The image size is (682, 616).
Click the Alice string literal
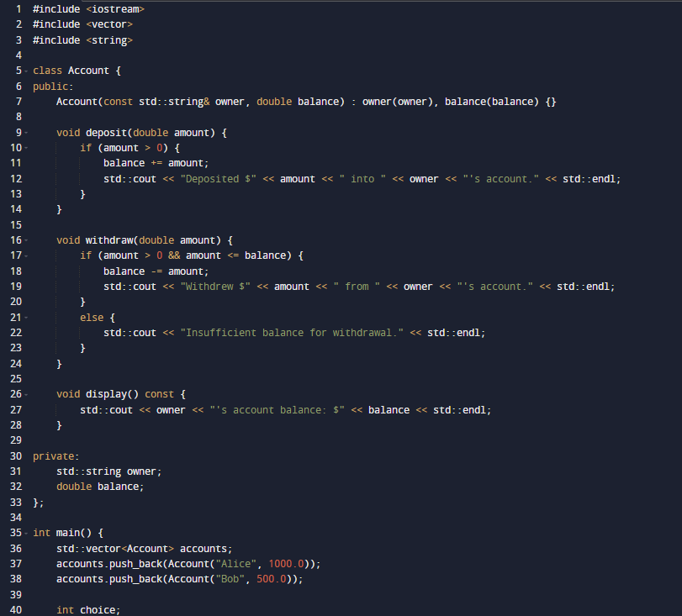point(235,563)
